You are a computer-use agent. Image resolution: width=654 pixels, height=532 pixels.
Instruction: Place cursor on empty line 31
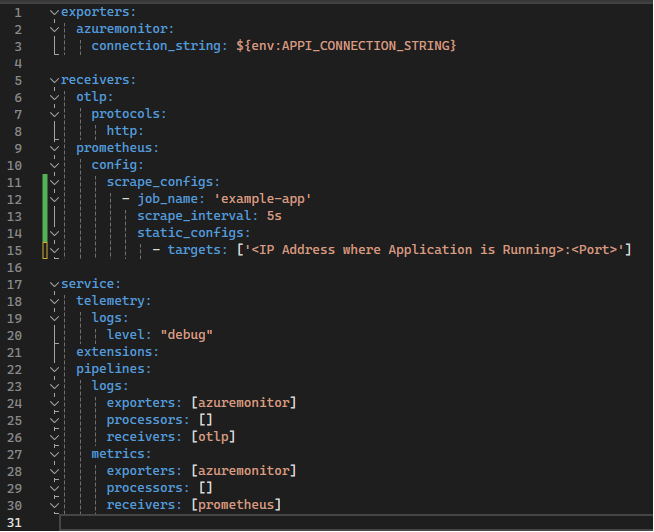click(356, 522)
